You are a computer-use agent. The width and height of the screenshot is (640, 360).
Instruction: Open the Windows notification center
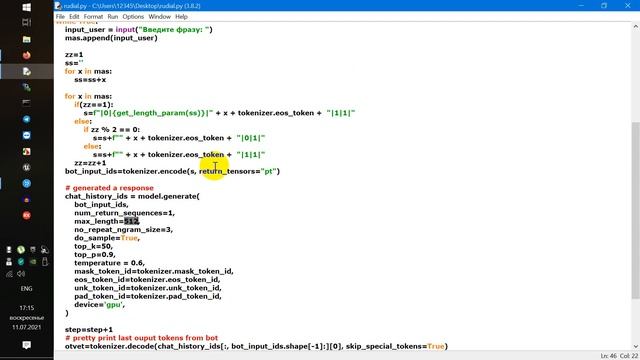[x=27, y=345]
